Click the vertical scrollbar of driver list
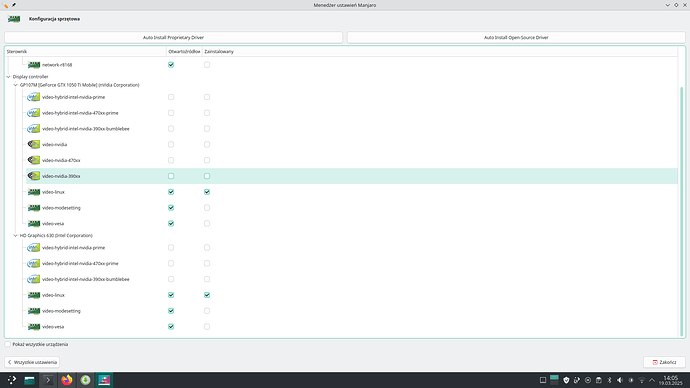Viewport: 690px width, 388px height. tap(682, 211)
